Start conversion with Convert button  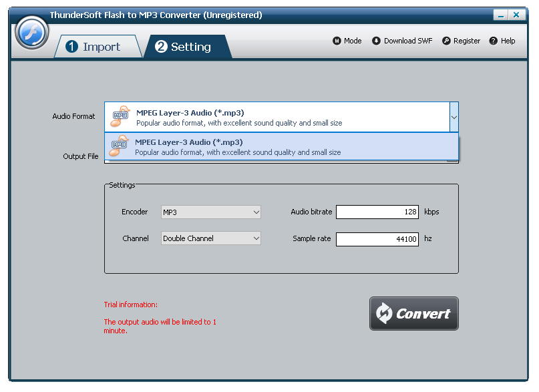(x=414, y=313)
